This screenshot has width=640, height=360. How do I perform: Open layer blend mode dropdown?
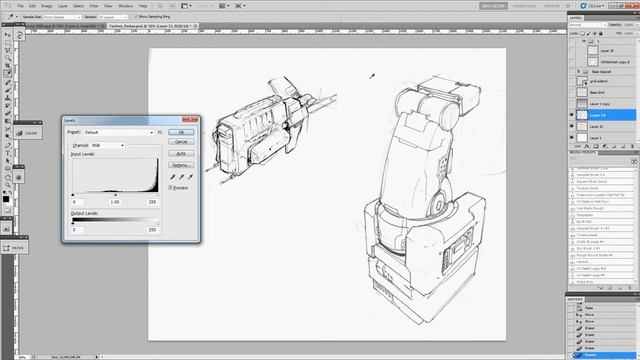pos(588,25)
